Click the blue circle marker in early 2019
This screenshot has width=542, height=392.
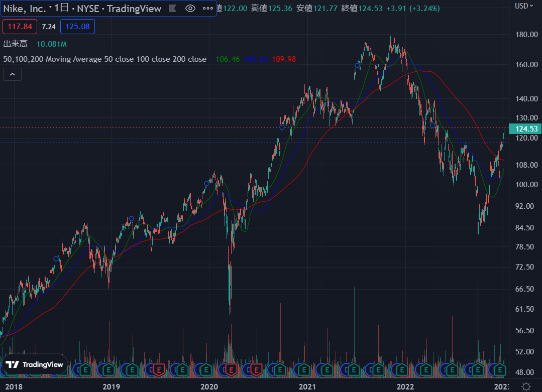131,219
